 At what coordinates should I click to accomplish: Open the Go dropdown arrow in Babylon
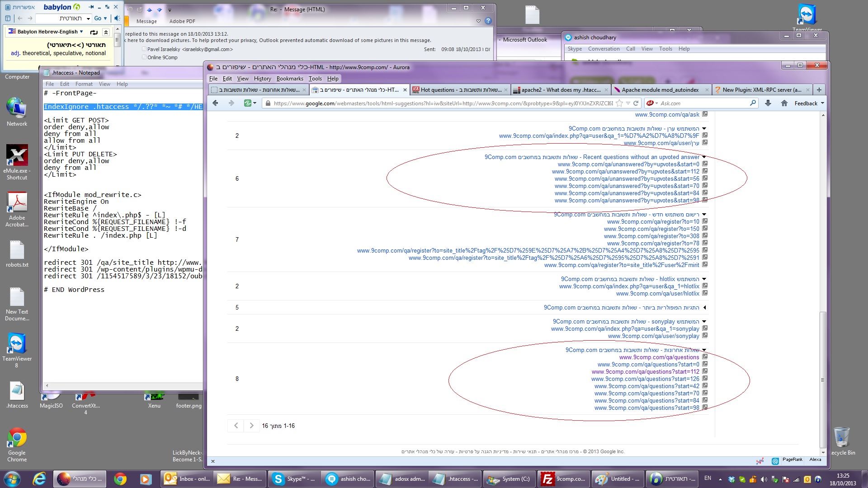[x=105, y=19]
